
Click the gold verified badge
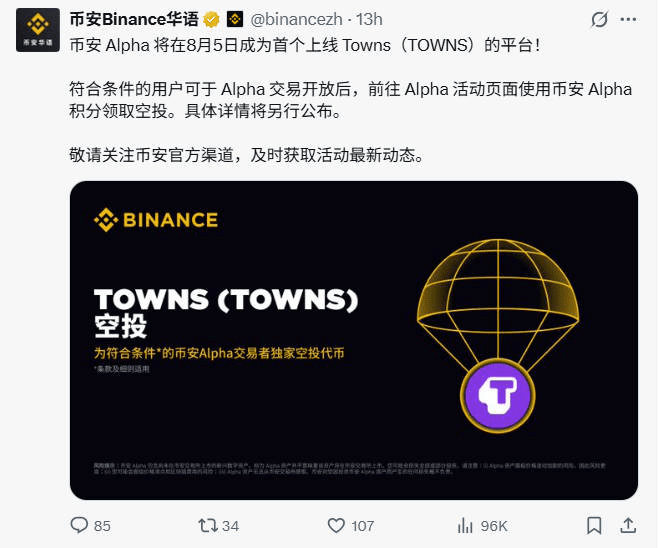pos(211,19)
